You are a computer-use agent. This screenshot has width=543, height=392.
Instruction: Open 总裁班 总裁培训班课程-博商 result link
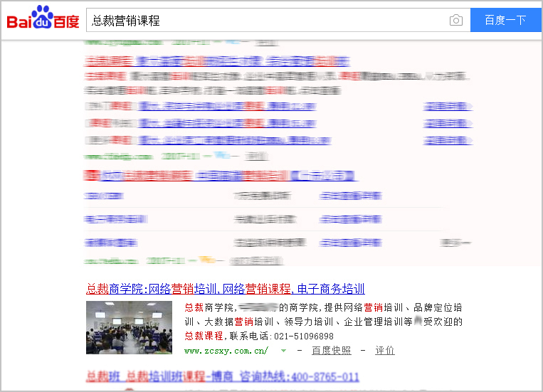pyautogui.click(x=222, y=376)
